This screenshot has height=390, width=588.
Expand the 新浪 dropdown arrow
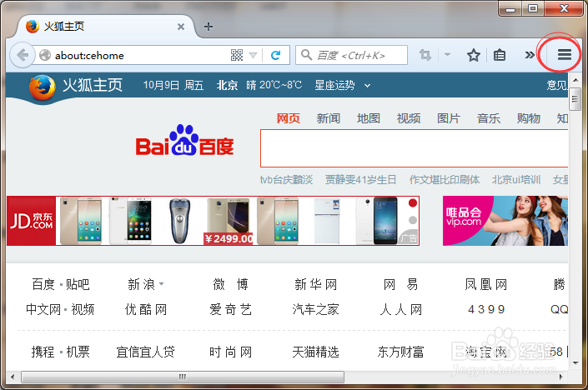[x=161, y=283]
